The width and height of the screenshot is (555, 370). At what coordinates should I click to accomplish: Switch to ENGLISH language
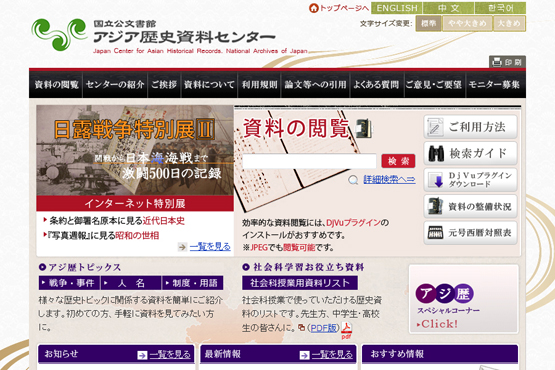click(396, 8)
